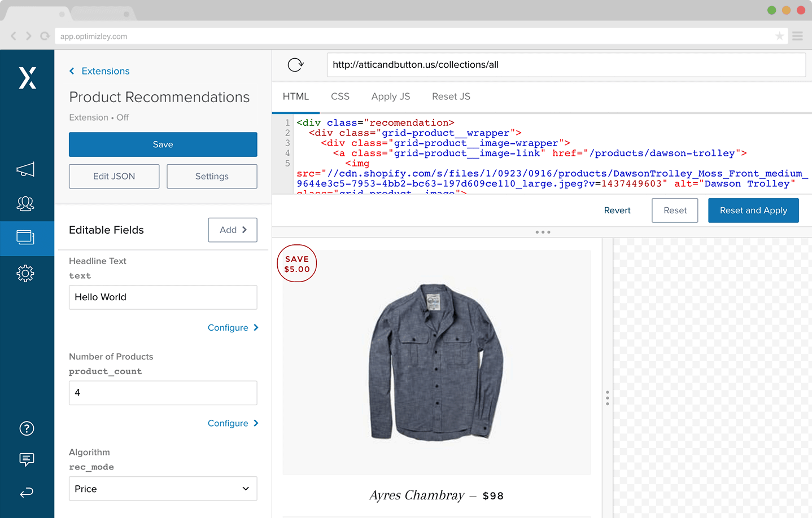812x518 pixels.
Task: Switch to the HTML tab
Action: point(296,96)
